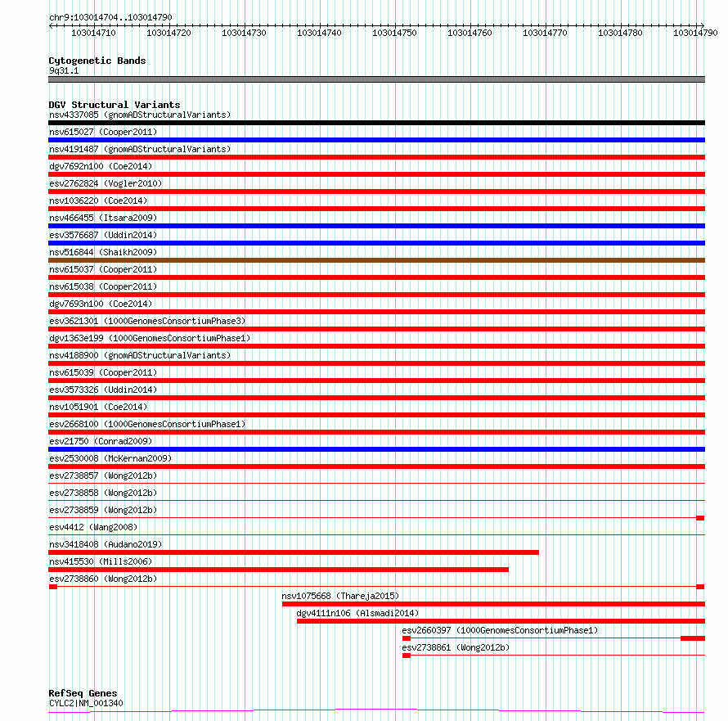
Task: Open variant nsv615038 (Cooper2011)
Action: (x=103, y=286)
